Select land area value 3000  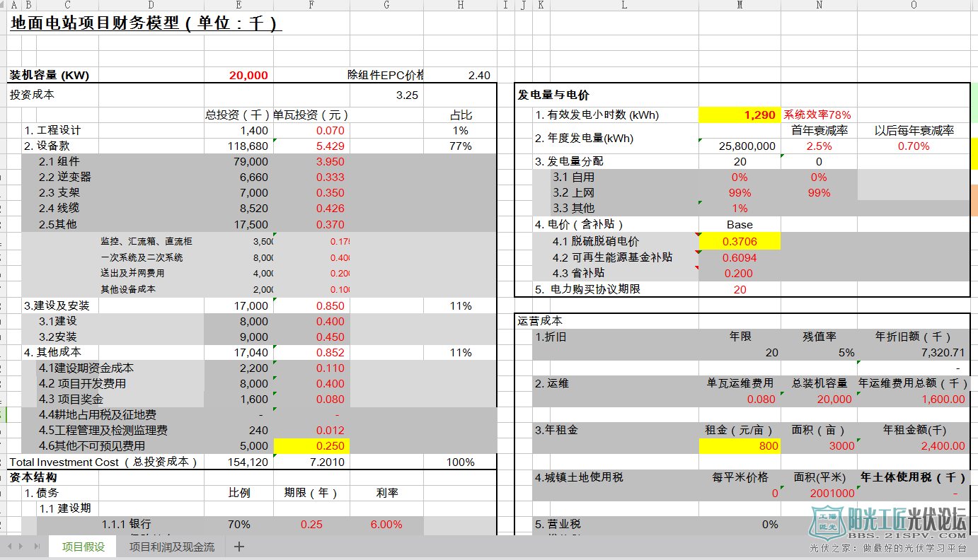pos(841,445)
